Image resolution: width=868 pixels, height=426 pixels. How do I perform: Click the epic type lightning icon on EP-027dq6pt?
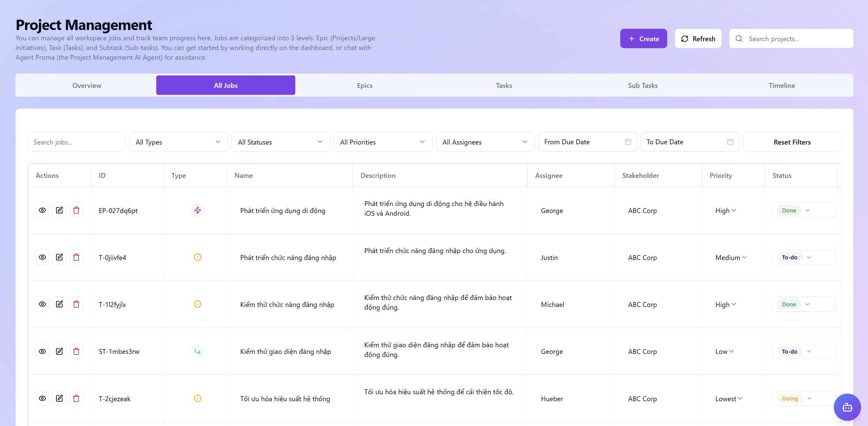[x=198, y=210]
